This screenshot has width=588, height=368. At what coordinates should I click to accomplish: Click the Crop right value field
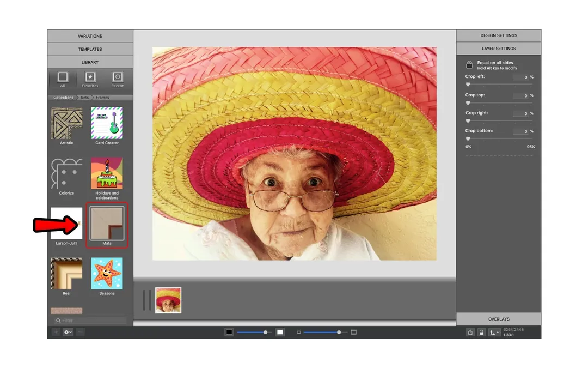click(520, 113)
